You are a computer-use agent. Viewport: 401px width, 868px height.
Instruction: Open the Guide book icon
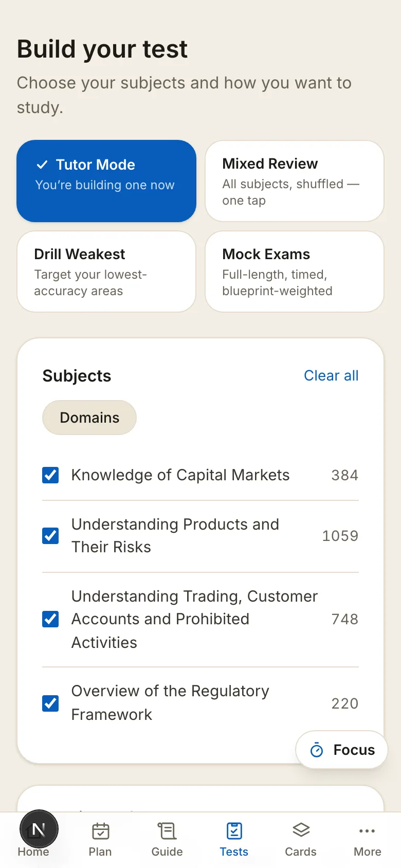click(x=167, y=830)
